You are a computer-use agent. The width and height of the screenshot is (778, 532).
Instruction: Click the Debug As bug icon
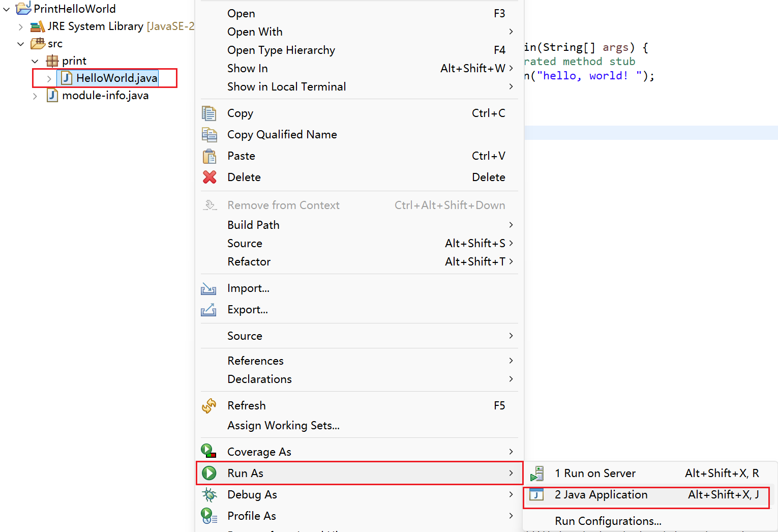point(209,494)
